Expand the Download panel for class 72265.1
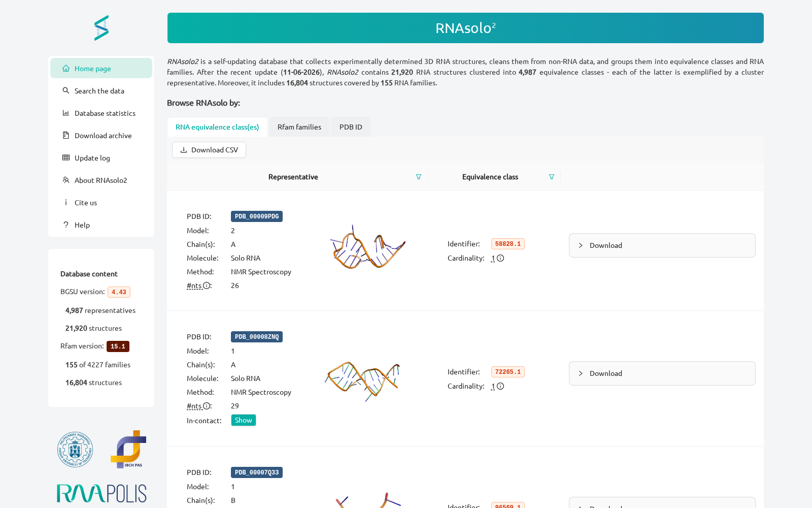The image size is (812, 508). [662, 373]
